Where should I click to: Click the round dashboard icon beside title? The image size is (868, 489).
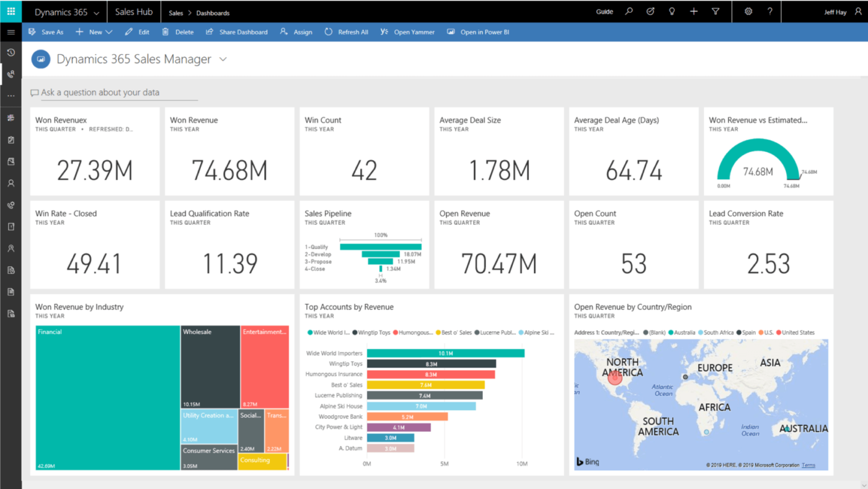coord(41,60)
